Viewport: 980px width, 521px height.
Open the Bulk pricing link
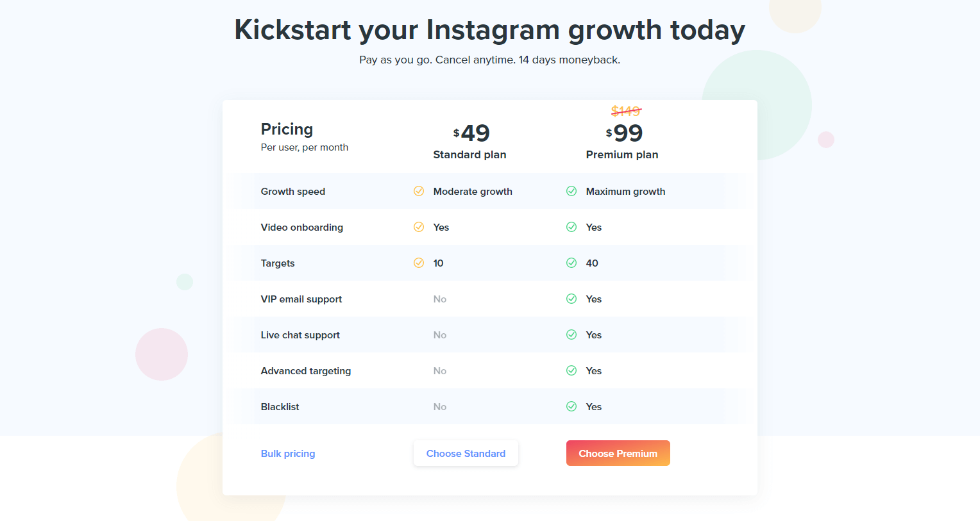288,454
